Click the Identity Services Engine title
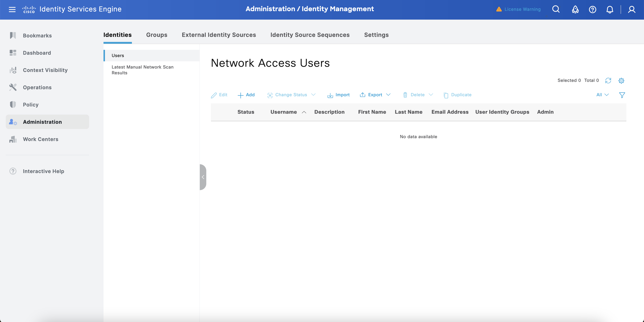The image size is (644, 322). point(80,9)
